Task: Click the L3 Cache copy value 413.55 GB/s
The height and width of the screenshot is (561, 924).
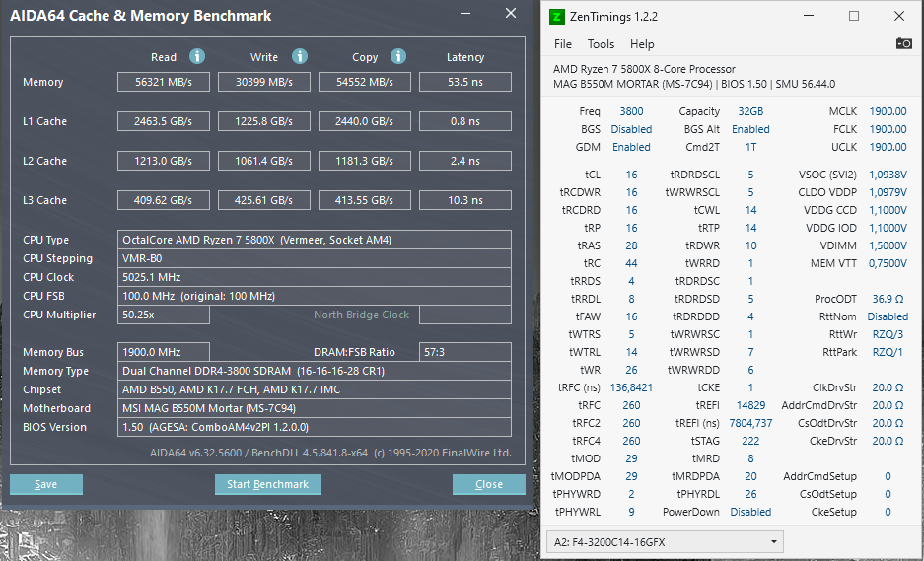Action: point(365,200)
